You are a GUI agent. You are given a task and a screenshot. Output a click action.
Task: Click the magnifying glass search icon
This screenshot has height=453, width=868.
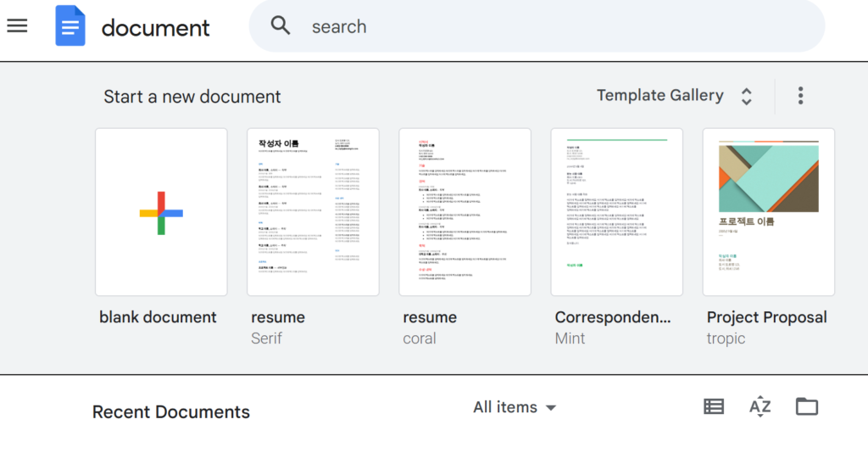pyautogui.click(x=281, y=25)
